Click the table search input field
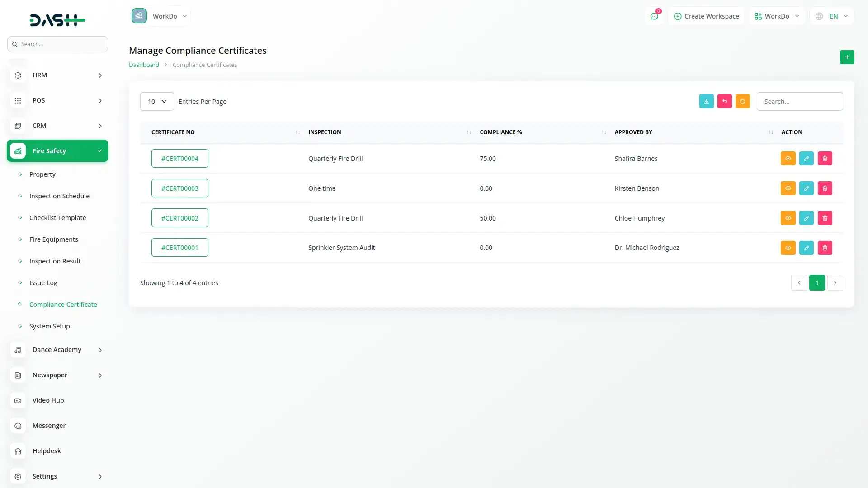 click(x=799, y=102)
